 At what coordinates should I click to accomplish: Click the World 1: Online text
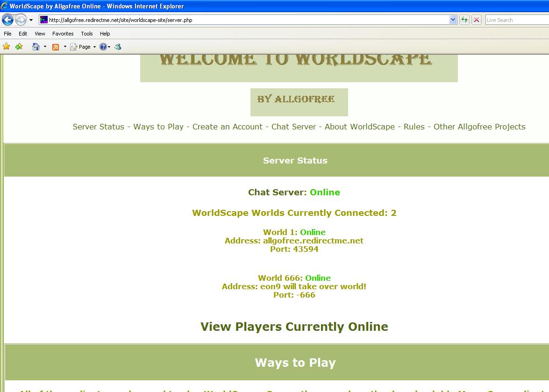[294, 232]
